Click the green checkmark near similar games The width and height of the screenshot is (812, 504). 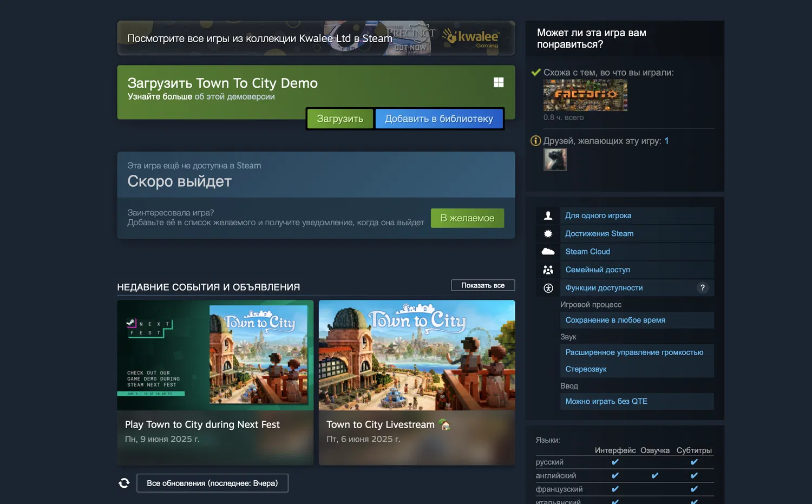(536, 72)
